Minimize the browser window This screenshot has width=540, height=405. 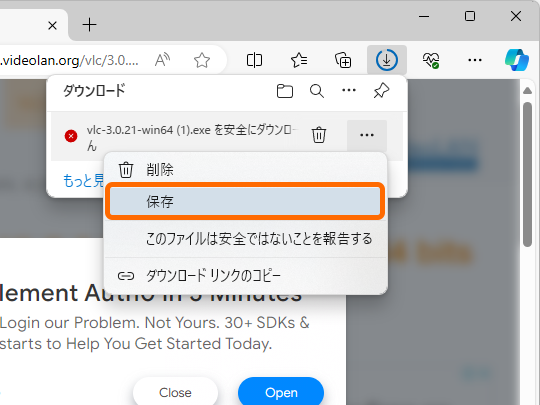424,16
